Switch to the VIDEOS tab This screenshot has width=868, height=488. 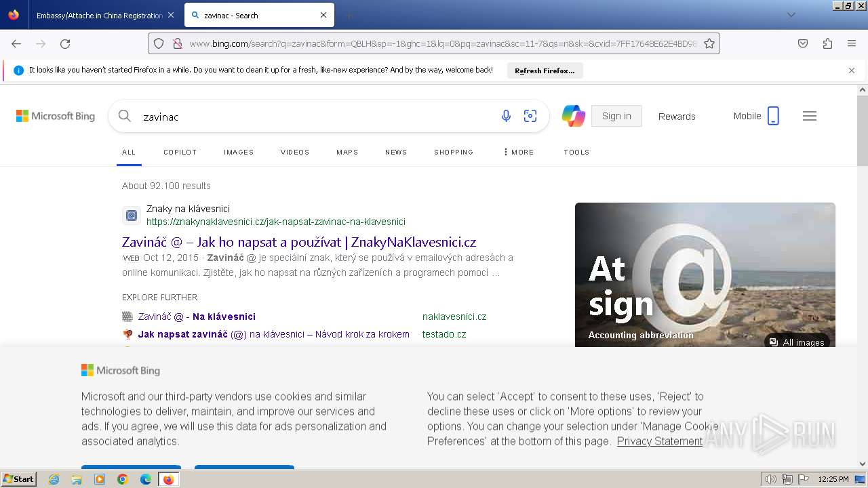coord(295,152)
